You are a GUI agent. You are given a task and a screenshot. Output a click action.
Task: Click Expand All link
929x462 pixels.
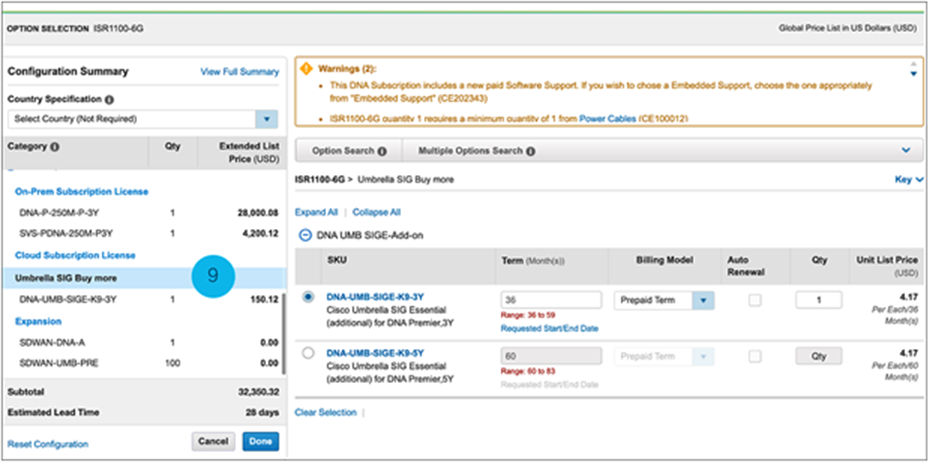[316, 212]
